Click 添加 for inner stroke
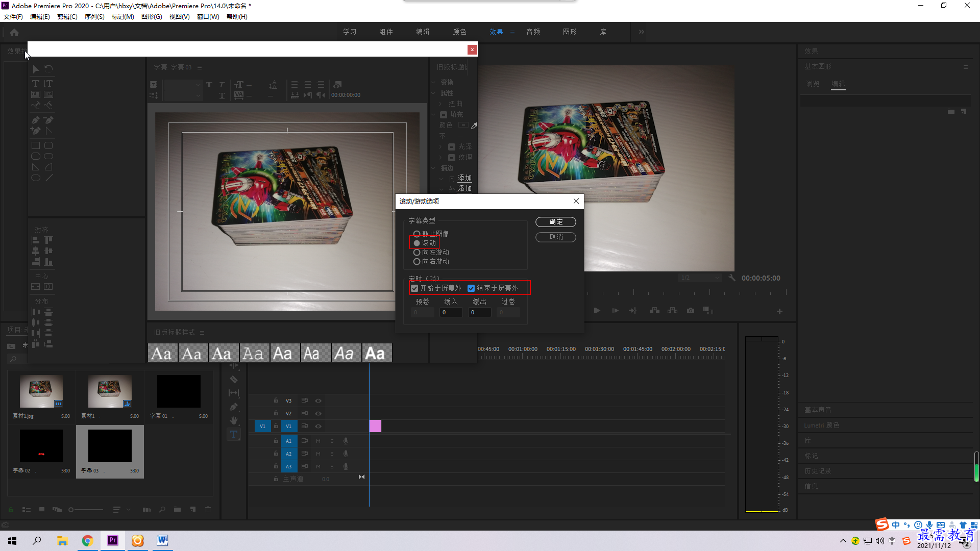Screen dimensions: 980x551 pyautogui.click(x=464, y=178)
